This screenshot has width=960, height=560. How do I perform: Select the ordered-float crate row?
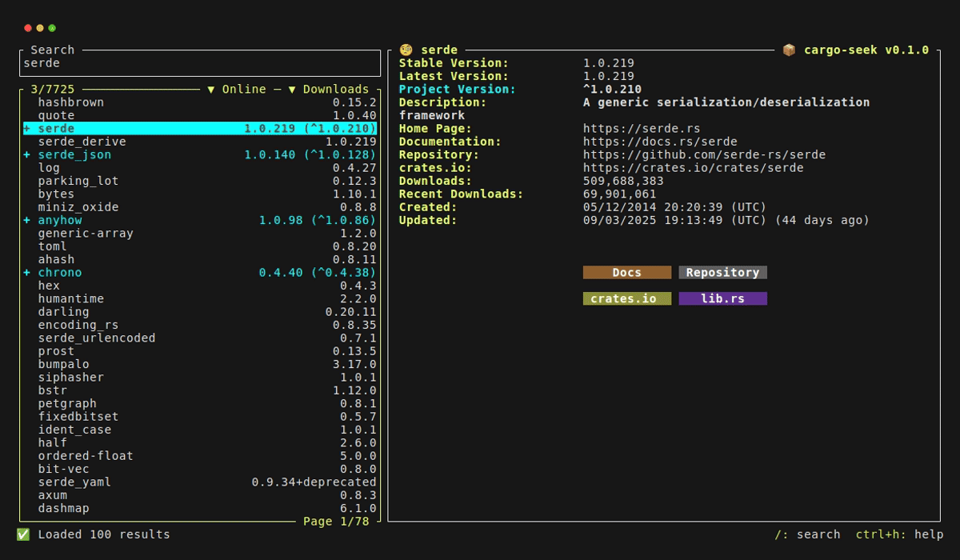(200, 456)
